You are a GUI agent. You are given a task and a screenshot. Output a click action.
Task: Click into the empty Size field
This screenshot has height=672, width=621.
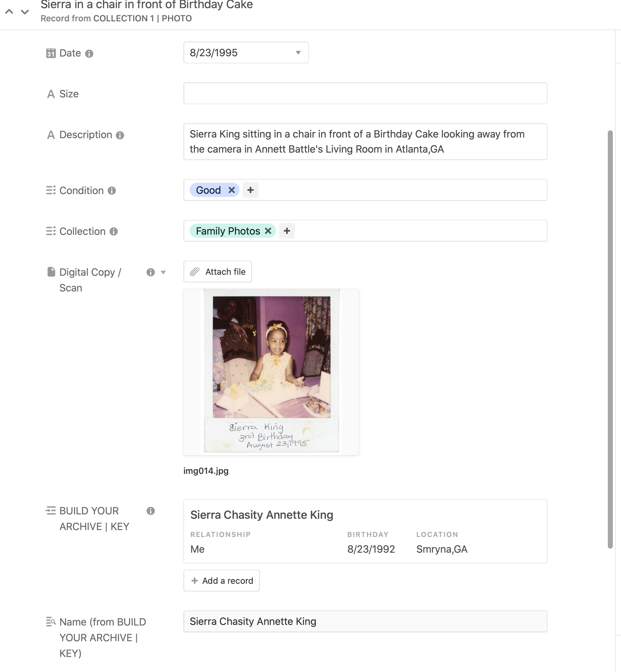[365, 94]
